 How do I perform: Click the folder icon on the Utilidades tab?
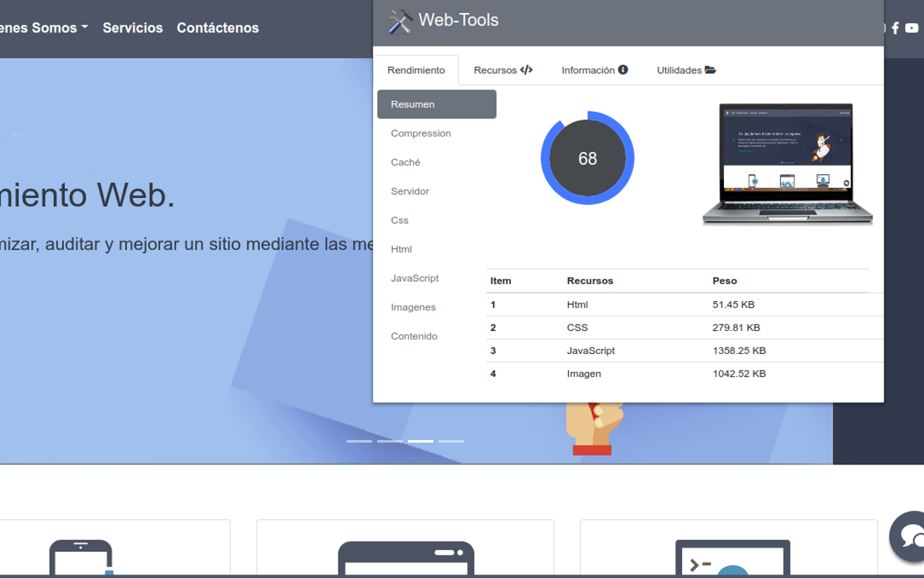[710, 70]
